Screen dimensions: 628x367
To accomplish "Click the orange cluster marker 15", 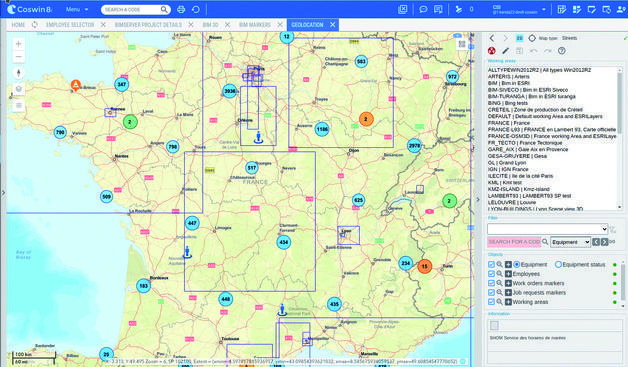I will [x=425, y=266].
